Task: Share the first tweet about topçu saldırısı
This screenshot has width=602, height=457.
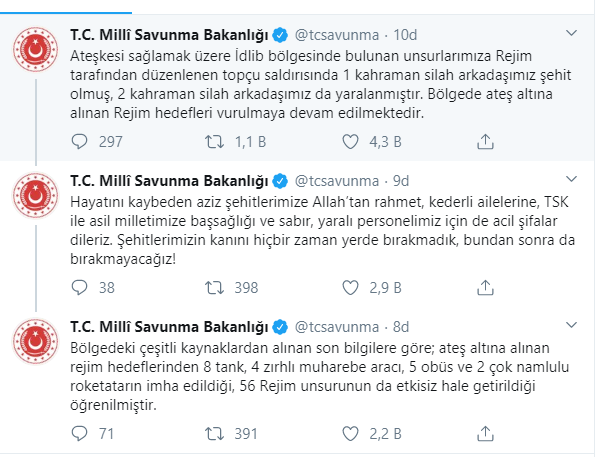Action: (x=485, y=142)
